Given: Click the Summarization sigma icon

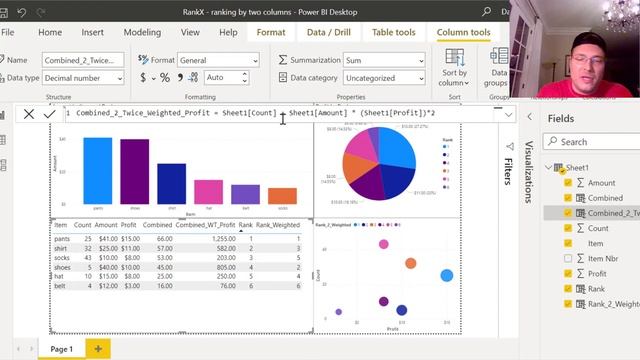Looking at the screenshot, I should (x=282, y=60).
